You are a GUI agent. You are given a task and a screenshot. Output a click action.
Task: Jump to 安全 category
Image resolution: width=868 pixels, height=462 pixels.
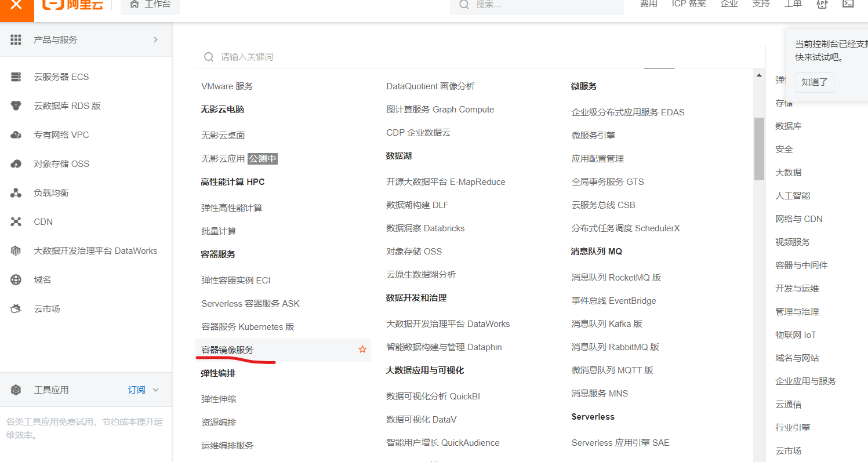[x=784, y=150]
